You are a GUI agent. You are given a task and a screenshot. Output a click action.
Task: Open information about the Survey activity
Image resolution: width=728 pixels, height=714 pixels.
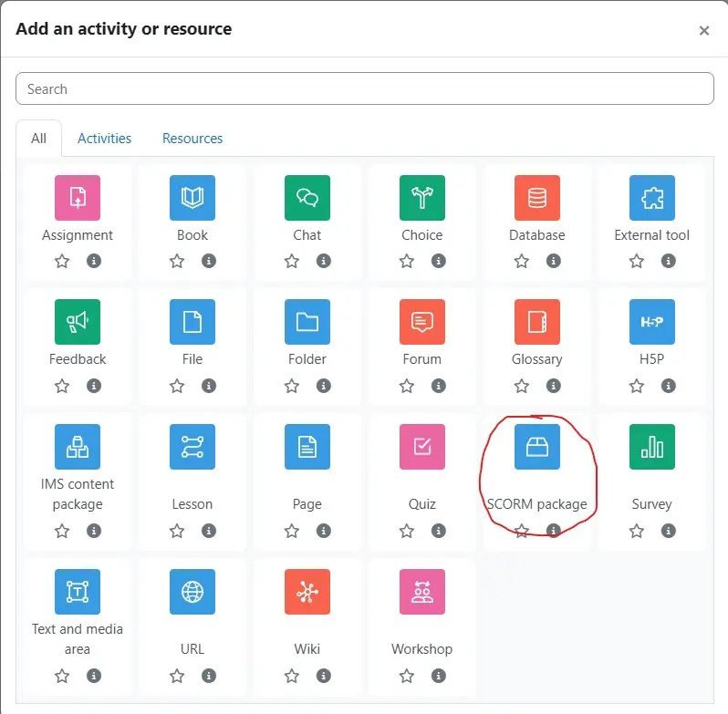click(x=669, y=531)
